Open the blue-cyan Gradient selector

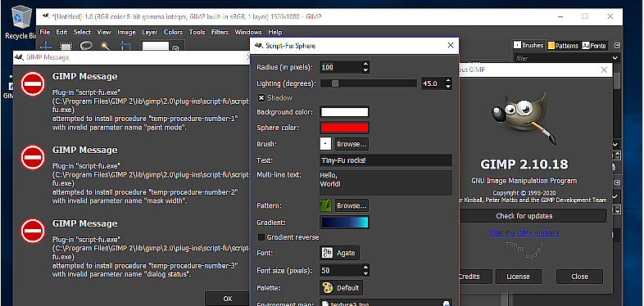[344, 223]
